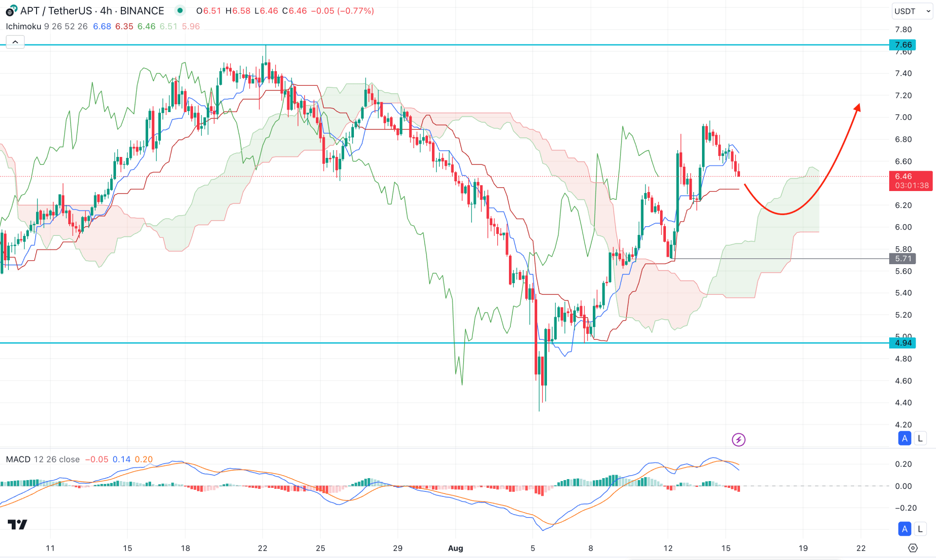
Task: Click the current price 6.46 label
Action: pyautogui.click(x=911, y=181)
